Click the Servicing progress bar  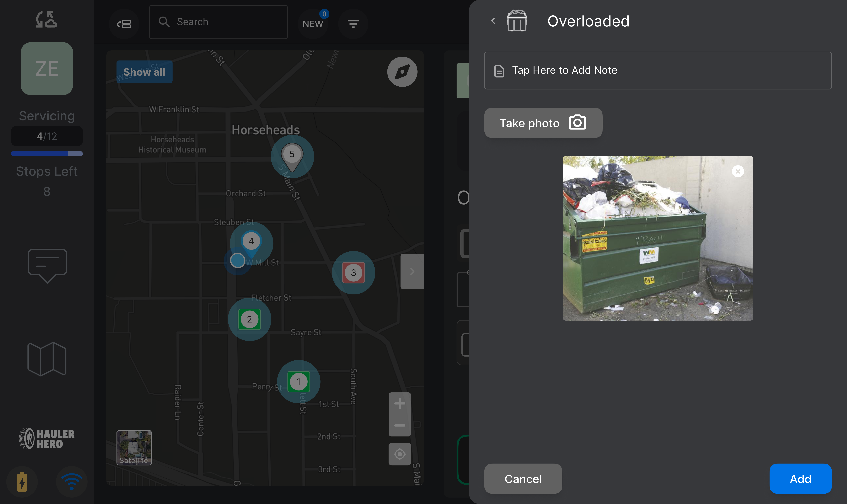(x=47, y=154)
